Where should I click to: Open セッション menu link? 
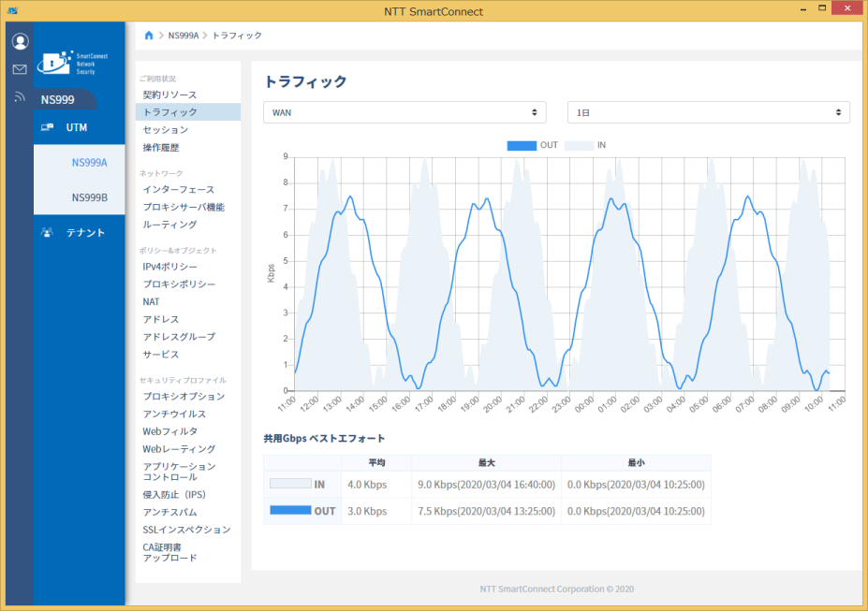pos(166,129)
